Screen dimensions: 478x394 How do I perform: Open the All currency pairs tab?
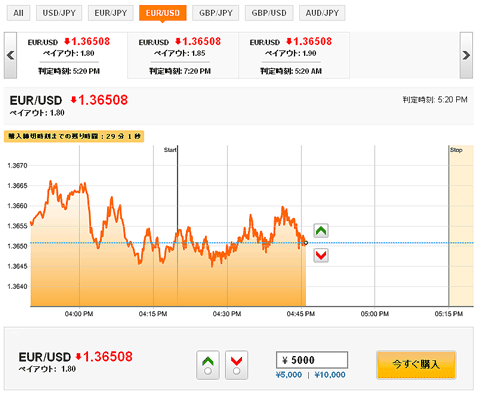tap(18, 13)
